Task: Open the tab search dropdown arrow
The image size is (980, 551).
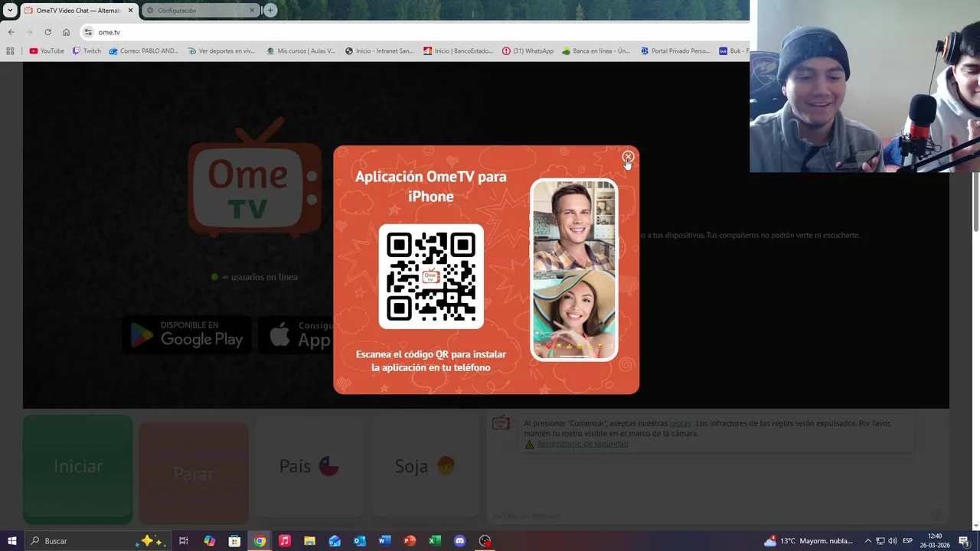Action: (x=9, y=11)
